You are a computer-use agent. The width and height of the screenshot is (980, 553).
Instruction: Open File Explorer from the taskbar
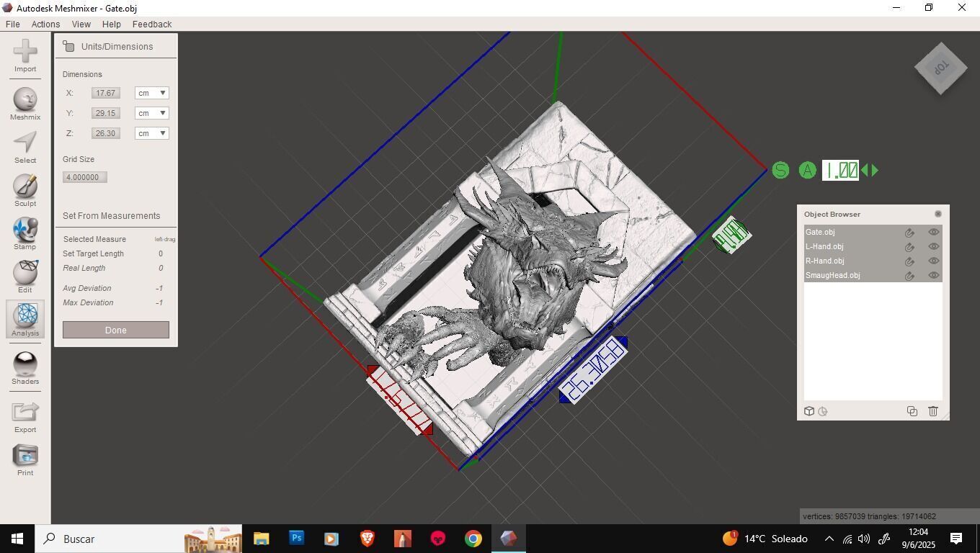(261, 539)
